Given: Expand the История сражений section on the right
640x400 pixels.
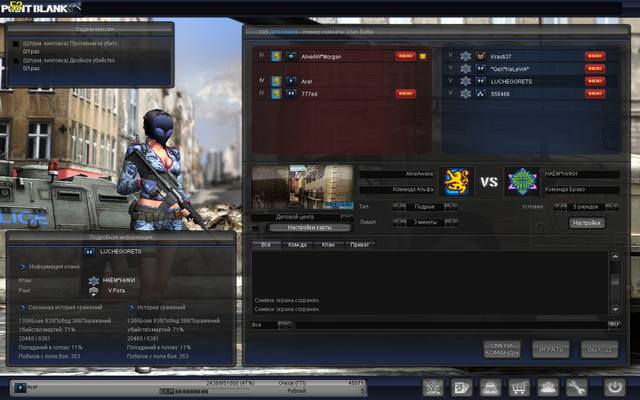Looking at the screenshot, I should click(131, 307).
